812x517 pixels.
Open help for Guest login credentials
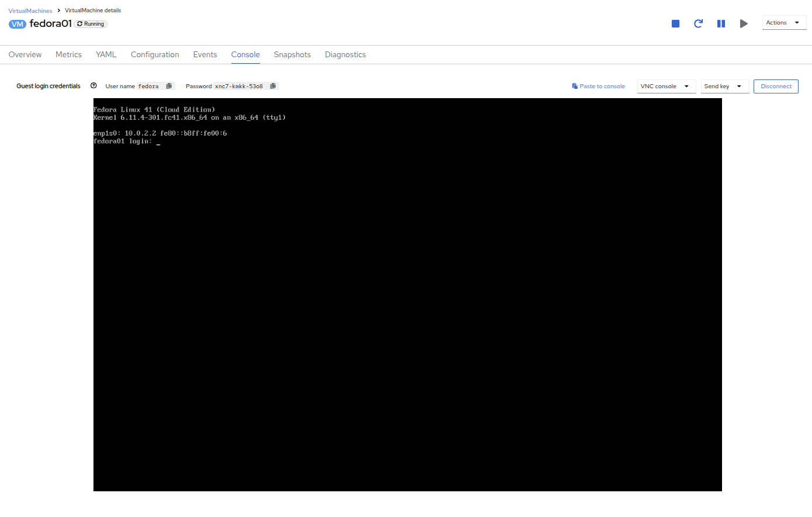[x=93, y=86]
